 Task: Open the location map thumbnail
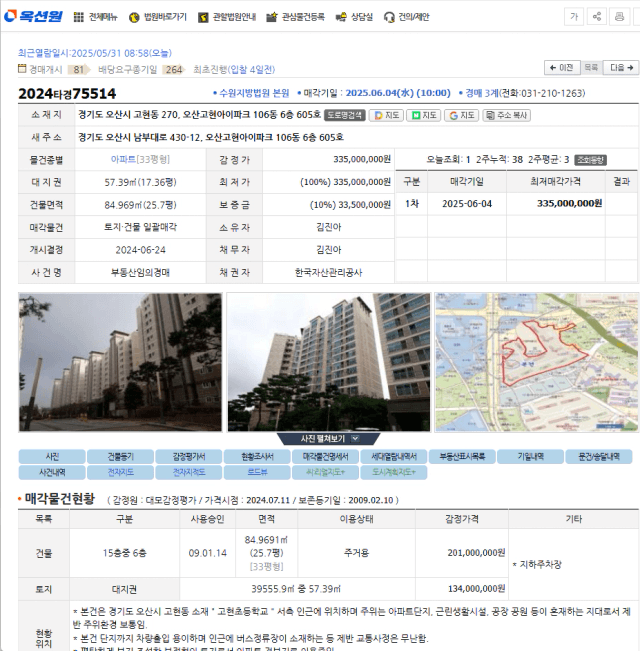[x=536, y=362]
